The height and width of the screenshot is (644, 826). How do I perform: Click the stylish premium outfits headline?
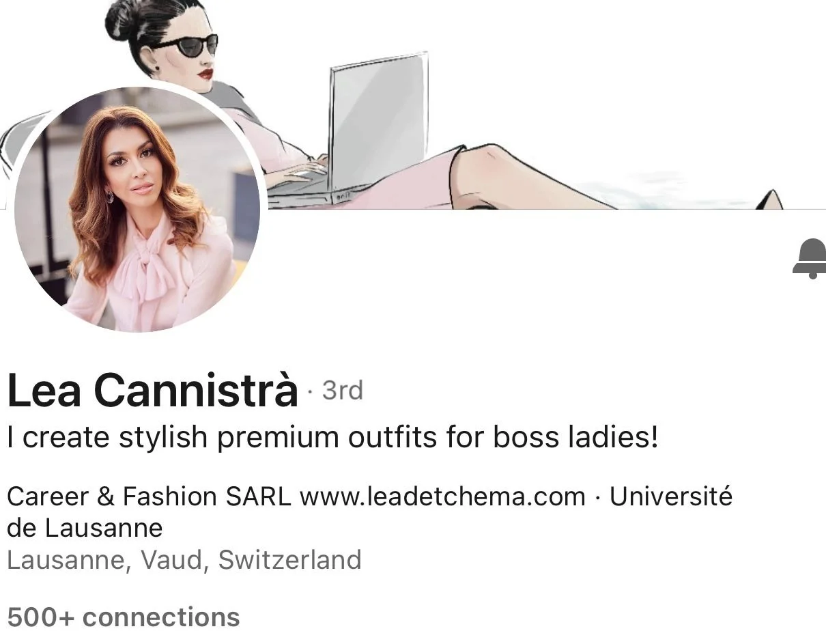tap(332, 437)
